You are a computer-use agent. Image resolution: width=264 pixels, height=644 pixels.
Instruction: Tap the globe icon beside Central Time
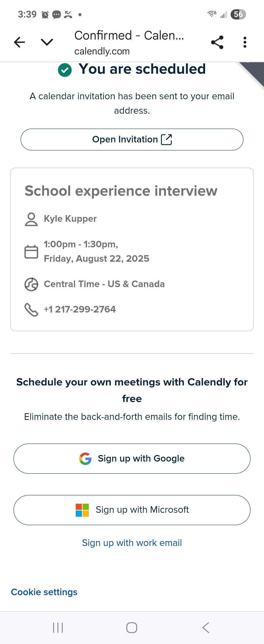pos(31,284)
